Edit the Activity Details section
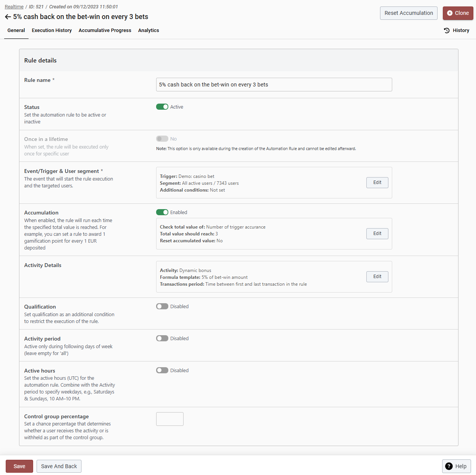476x475 pixels. click(x=377, y=277)
